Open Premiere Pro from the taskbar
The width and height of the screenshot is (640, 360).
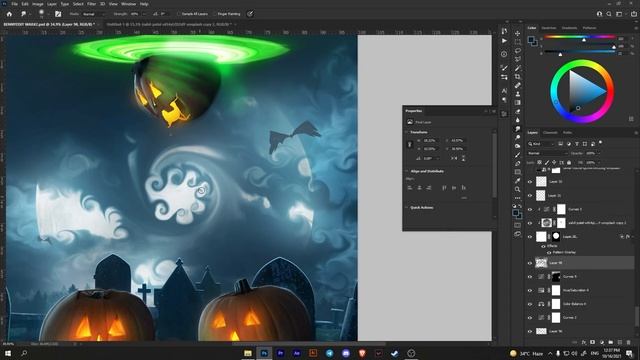280,353
